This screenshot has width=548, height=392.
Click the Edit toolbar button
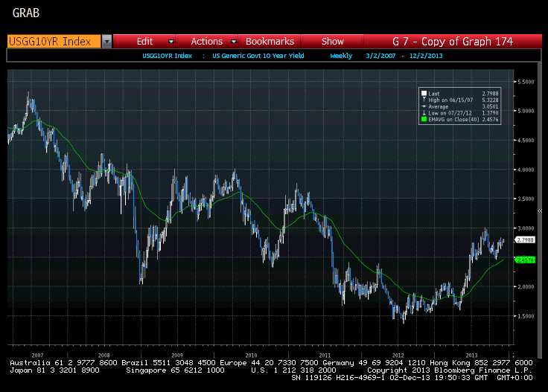[144, 42]
